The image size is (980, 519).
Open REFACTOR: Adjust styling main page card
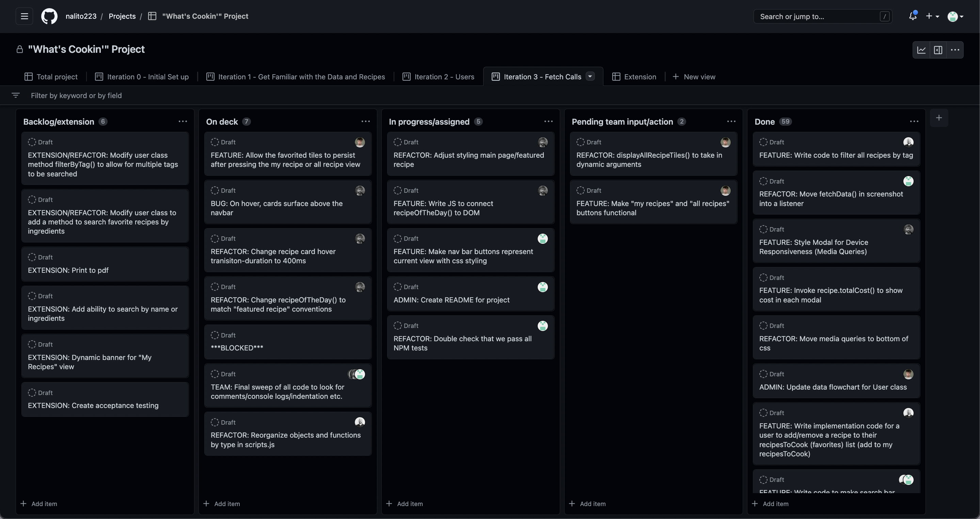pos(471,154)
